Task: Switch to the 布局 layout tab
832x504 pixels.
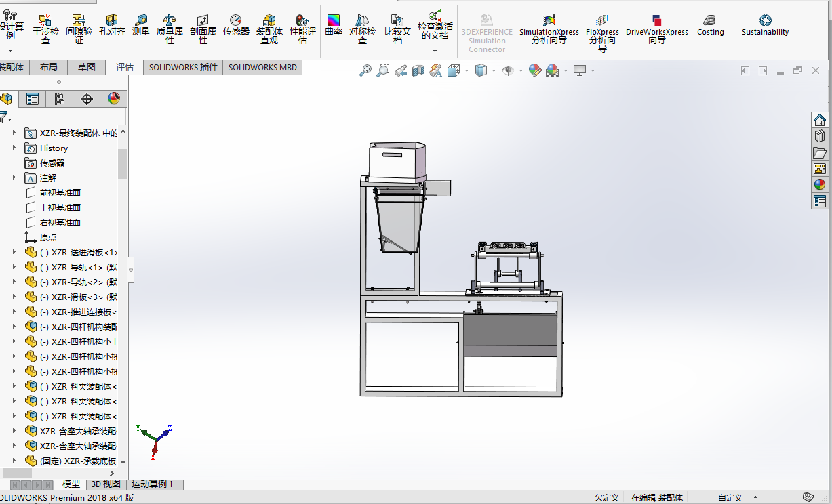Action: pyautogui.click(x=49, y=67)
